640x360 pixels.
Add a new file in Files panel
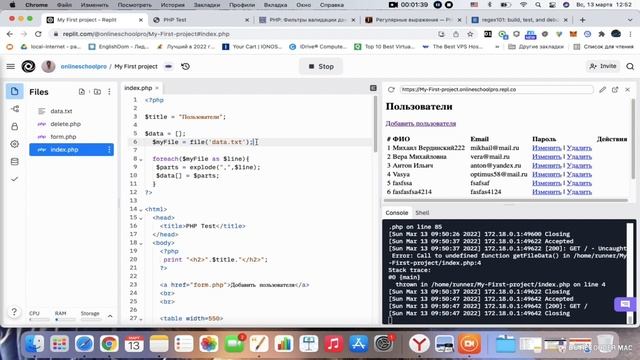(82, 92)
